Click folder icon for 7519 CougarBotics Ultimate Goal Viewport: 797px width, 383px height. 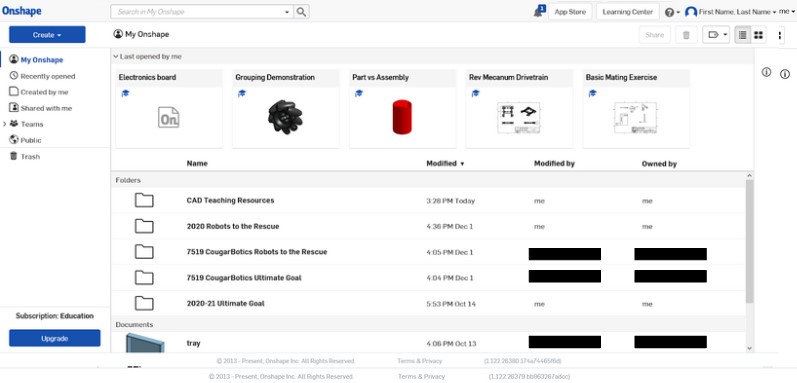144,277
